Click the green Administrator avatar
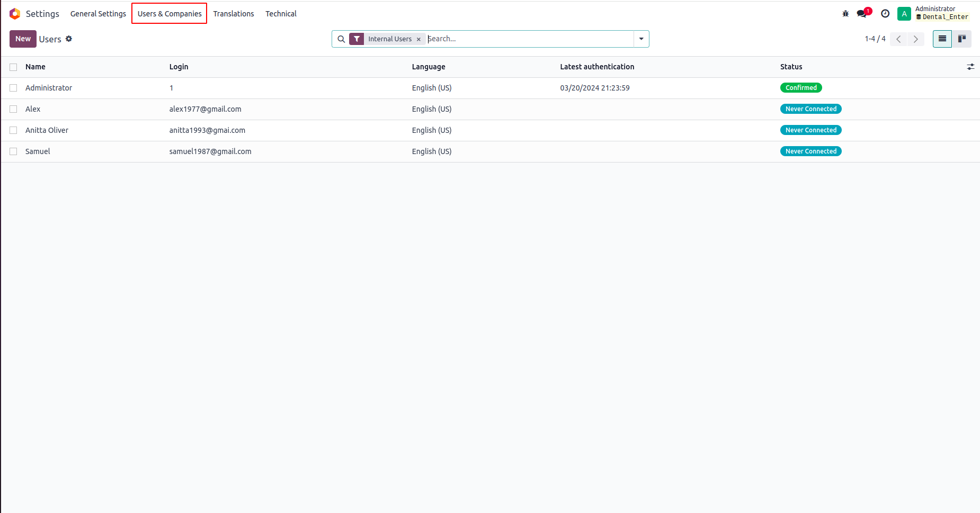This screenshot has height=513, width=980. click(x=904, y=14)
